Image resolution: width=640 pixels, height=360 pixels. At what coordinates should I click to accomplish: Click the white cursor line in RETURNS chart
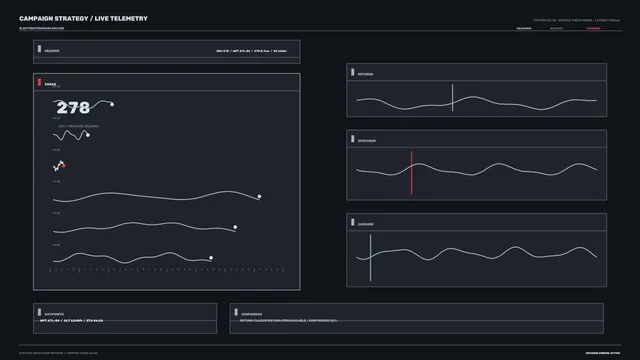pos(452,98)
